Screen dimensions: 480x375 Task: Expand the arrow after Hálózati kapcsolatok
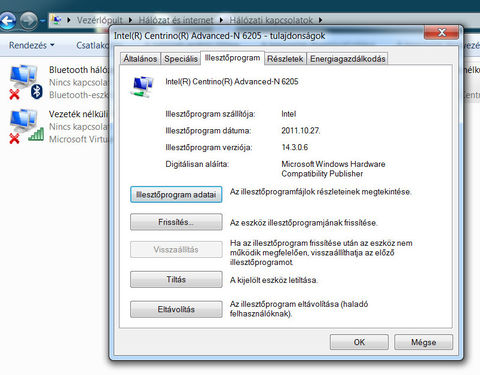tap(320, 20)
